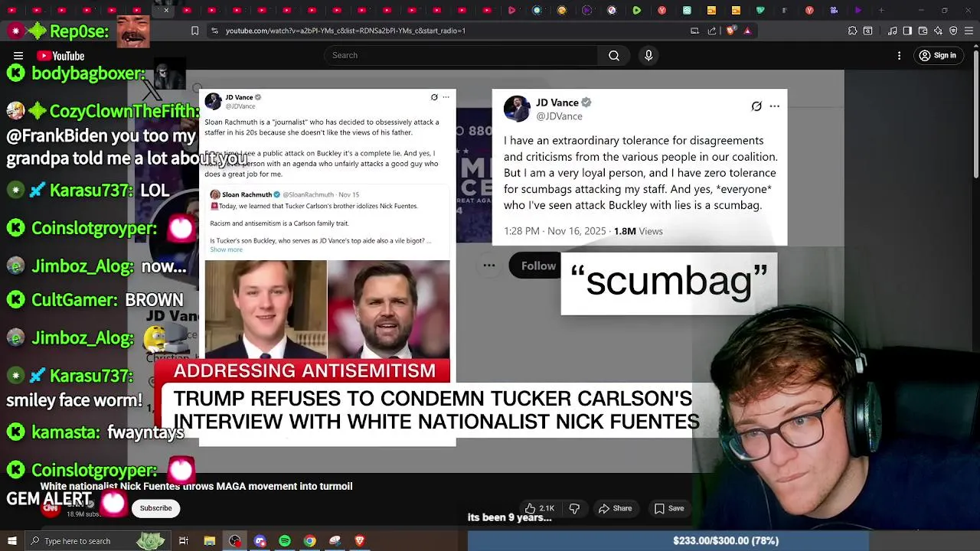Screen dimensions: 980x551
Task: Open Spotify from the taskbar
Action: pos(285,541)
